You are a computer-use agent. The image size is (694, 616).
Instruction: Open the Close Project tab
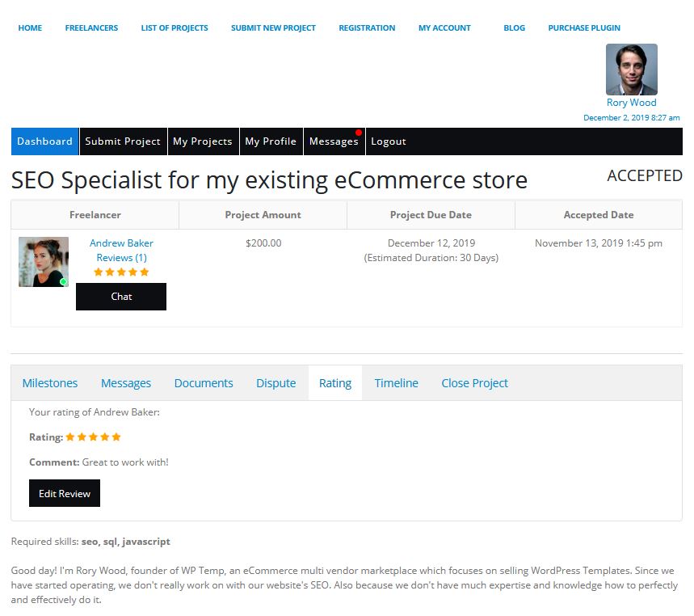tap(474, 383)
